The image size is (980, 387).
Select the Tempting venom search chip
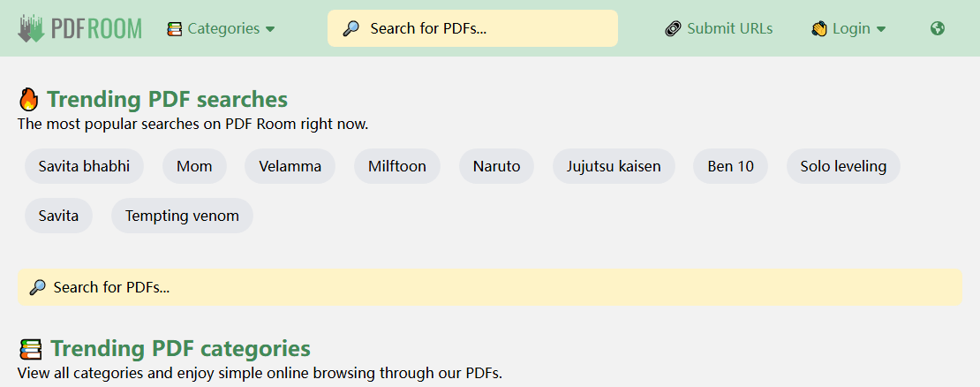[x=182, y=216]
